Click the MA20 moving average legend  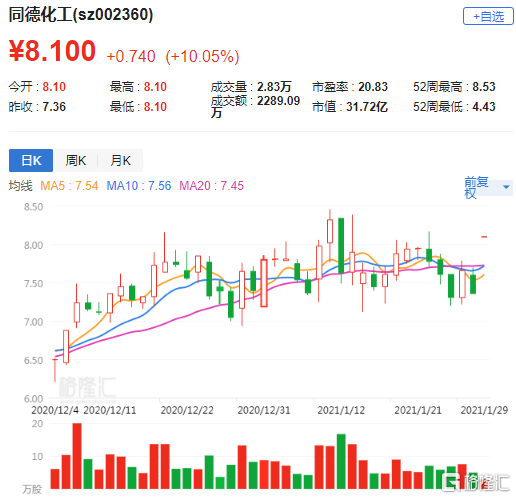click(211, 186)
